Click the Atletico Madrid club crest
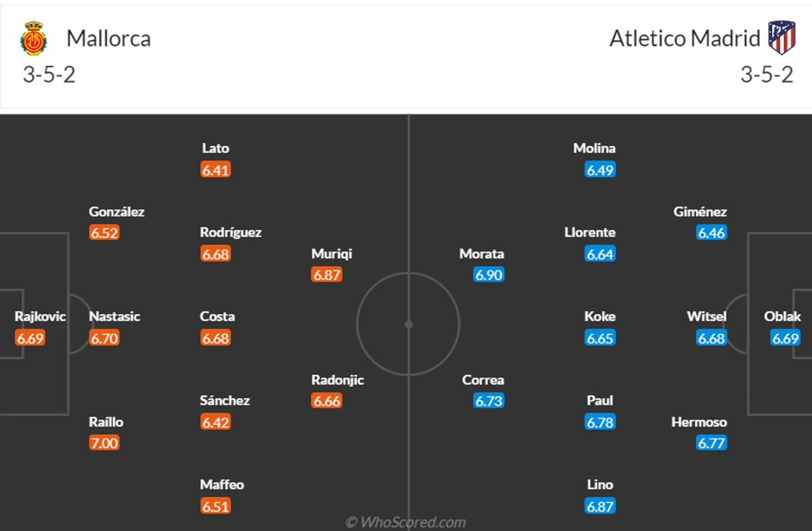812x531 pixels. 781,37
